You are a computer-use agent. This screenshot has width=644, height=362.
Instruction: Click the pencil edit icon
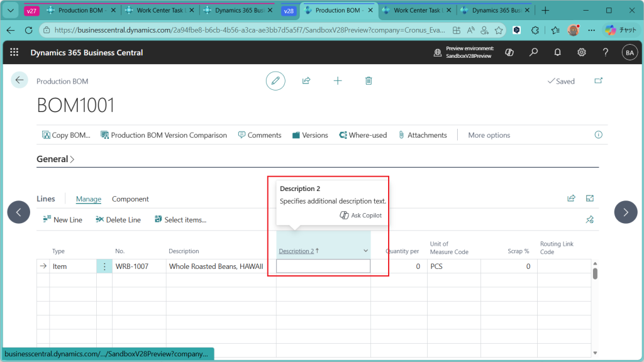tap(275, 81)
